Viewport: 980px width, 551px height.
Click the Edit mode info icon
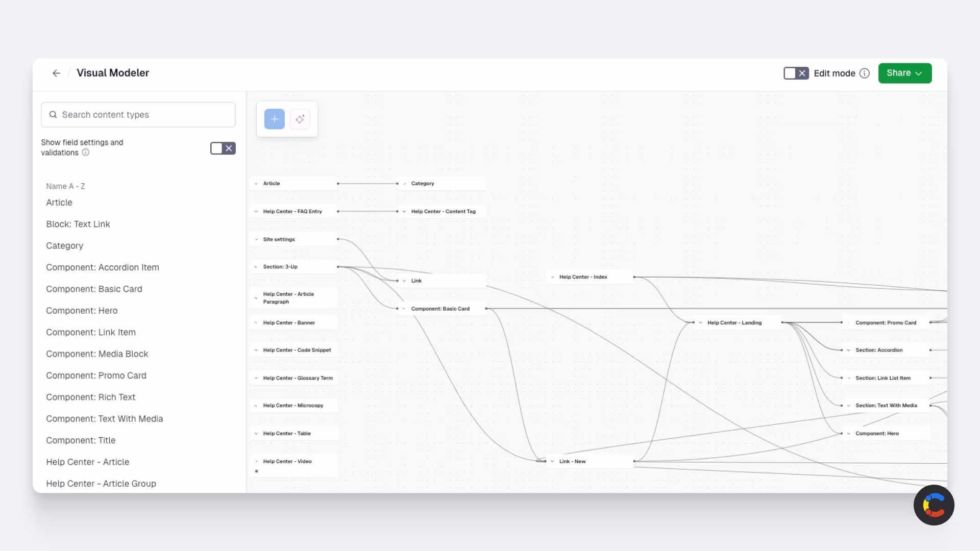point(865,73)
